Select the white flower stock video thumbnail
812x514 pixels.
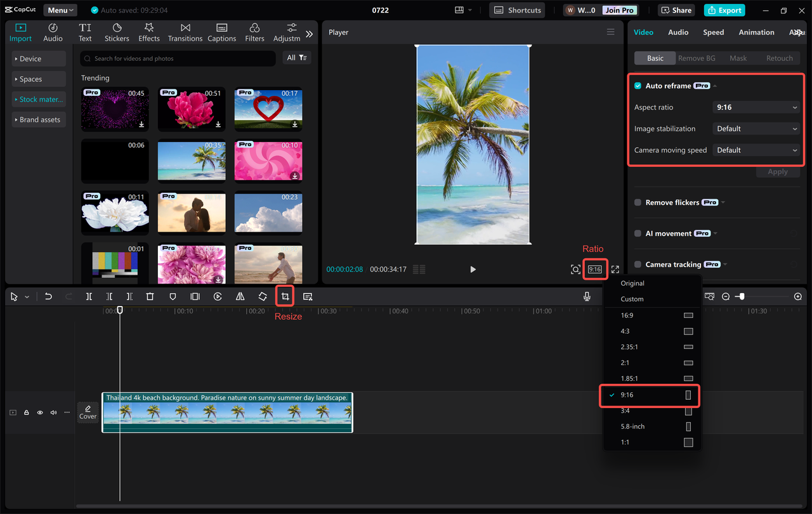point(115,213)
